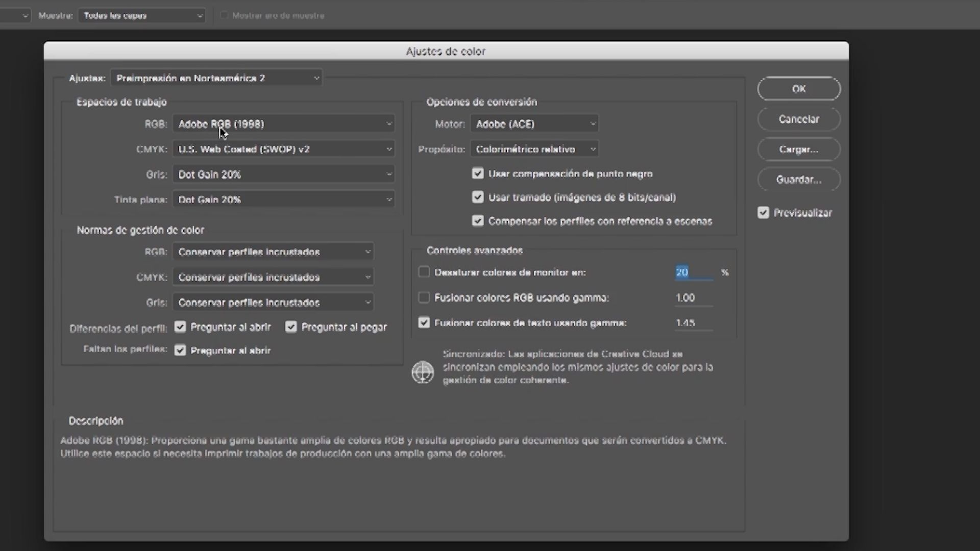This screenshot has height=551, width=980.
Task: Toggle Usar compensación de punto negro
Action: click(478, 173)
